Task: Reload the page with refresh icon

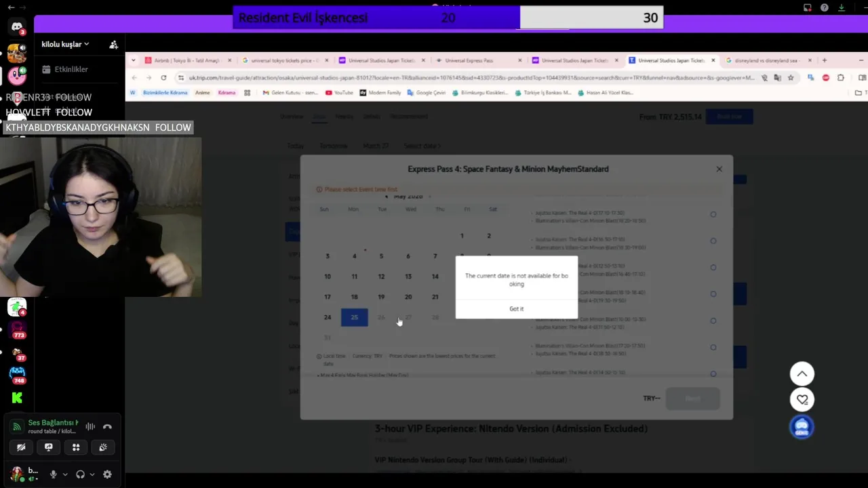Action: pyautogui.click(x=163, y=78)
